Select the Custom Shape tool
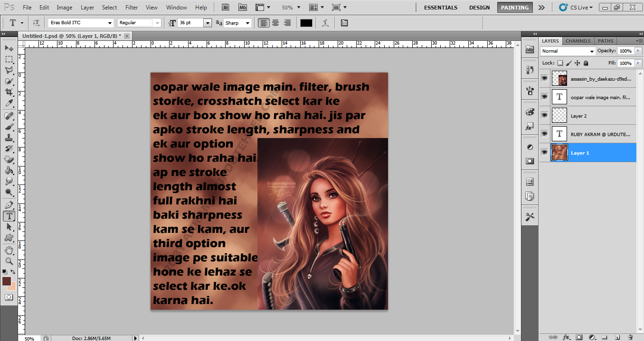 (9, 238)
